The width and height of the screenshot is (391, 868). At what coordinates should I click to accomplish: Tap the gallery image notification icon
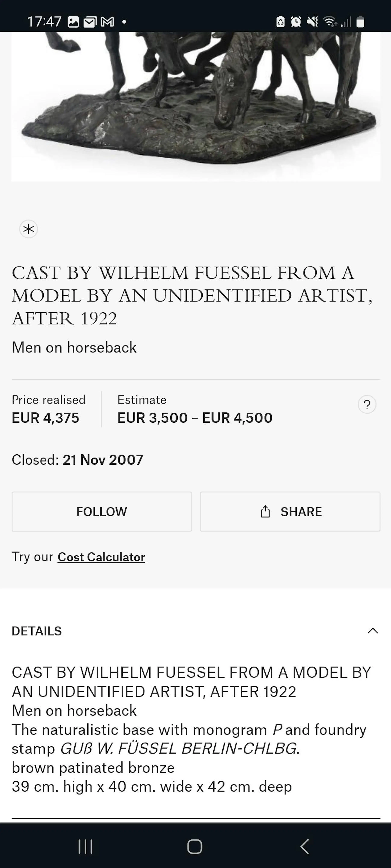[x=73, y=22]
